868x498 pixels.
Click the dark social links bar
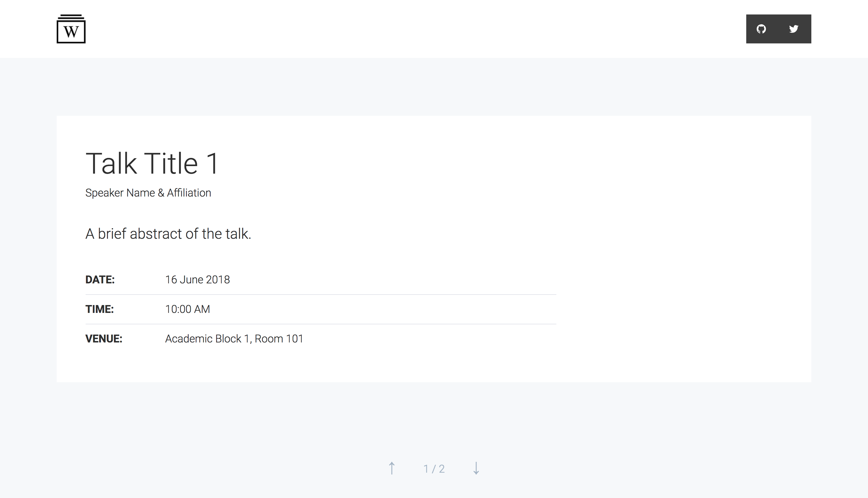pyautogui.click(x=778, y=29)
